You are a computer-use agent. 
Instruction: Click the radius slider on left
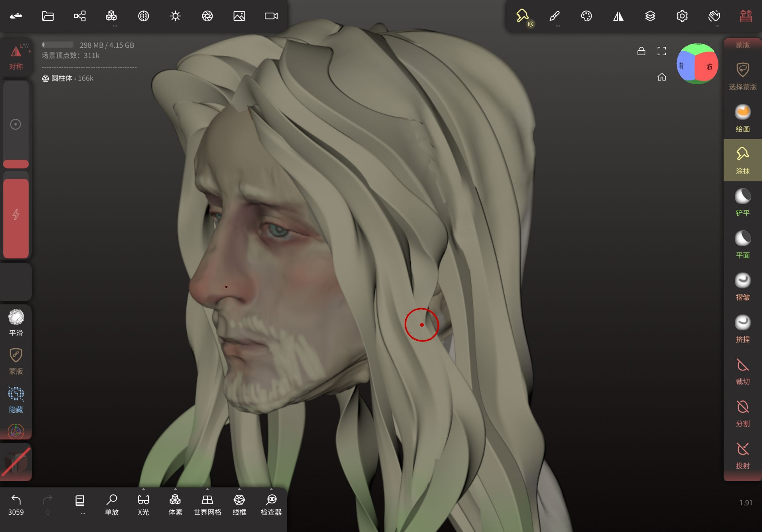click(16, 125)
